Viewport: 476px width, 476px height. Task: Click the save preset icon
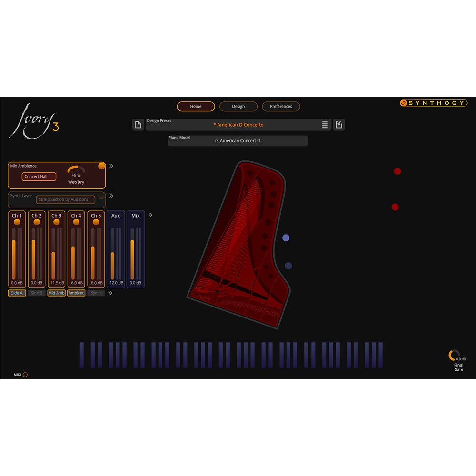click(x=339, y=124)
